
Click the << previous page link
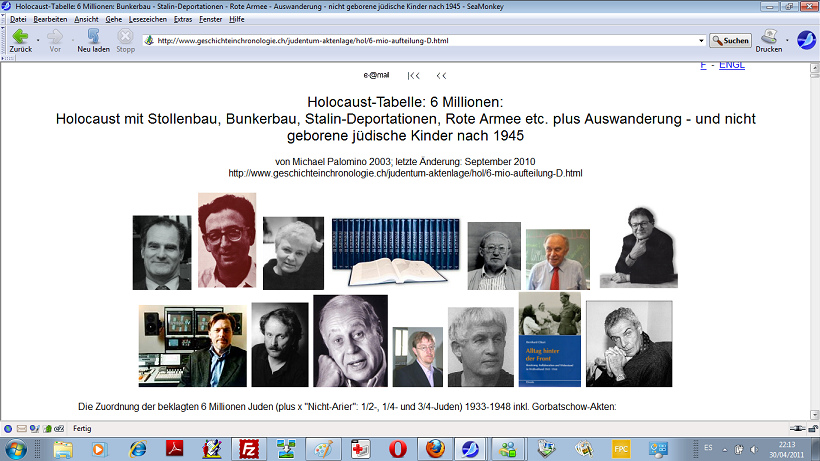pos(441,76)
